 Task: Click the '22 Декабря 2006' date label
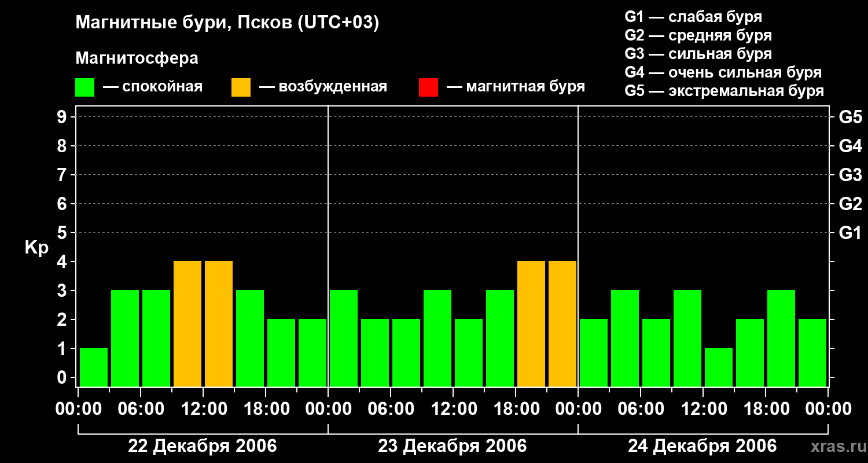tap(203, 446)
